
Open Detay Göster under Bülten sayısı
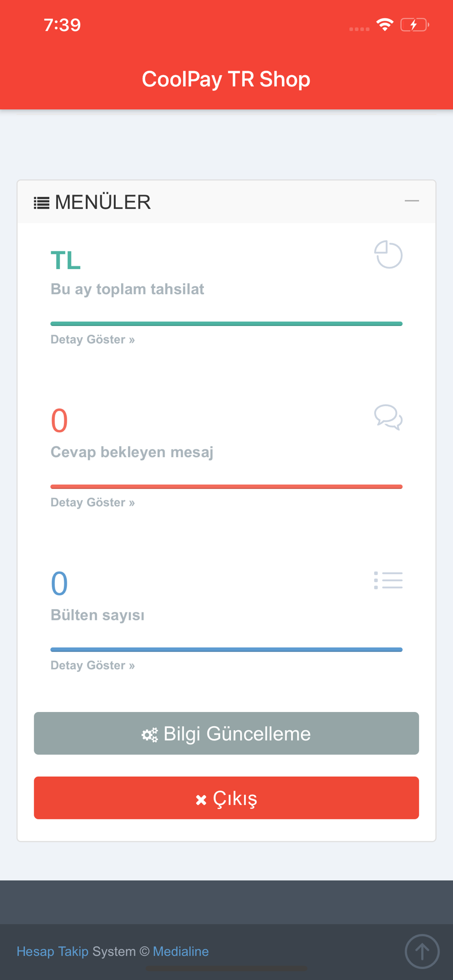click(x=93, y=665)
